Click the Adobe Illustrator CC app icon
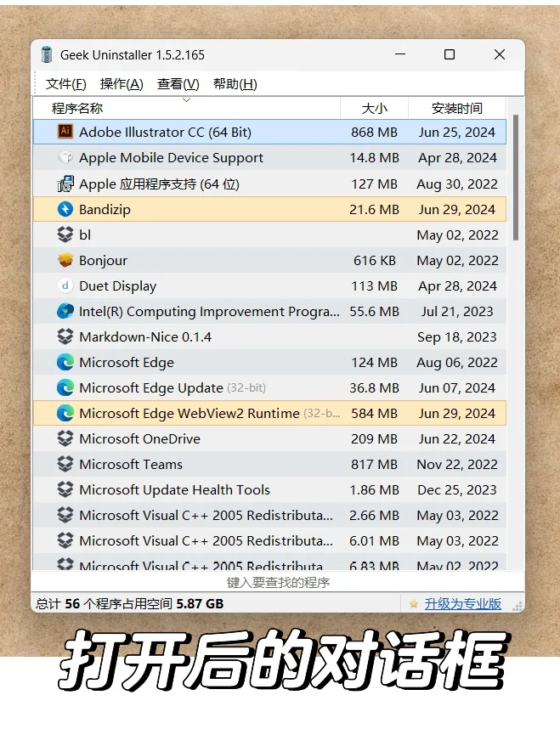Screen dimensions: 560x746 pyautogui.click(x=65, y=132)
